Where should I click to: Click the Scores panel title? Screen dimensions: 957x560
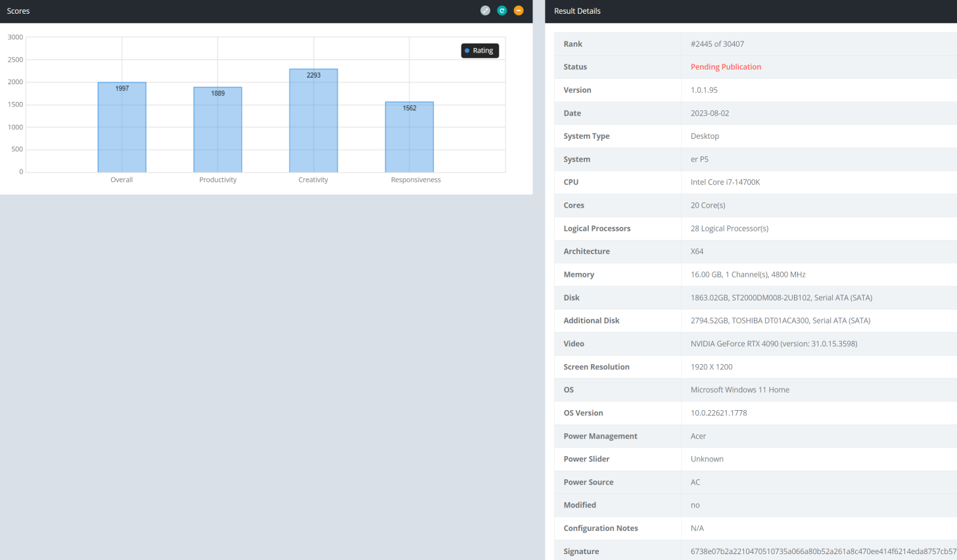[18, 11]
